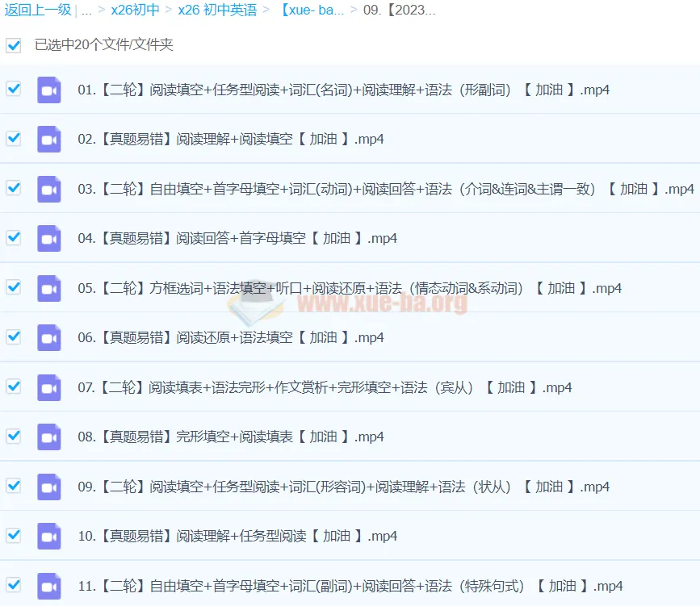Open the 【xue- ba... breadcrumb folder
Screen dimensions: 700x606
(312, 10)
